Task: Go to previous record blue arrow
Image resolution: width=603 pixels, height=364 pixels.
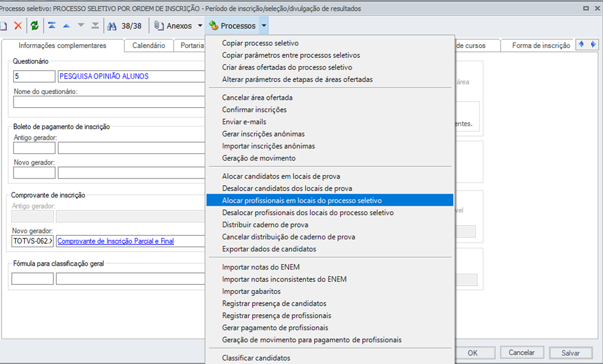Action: (66, 25)
